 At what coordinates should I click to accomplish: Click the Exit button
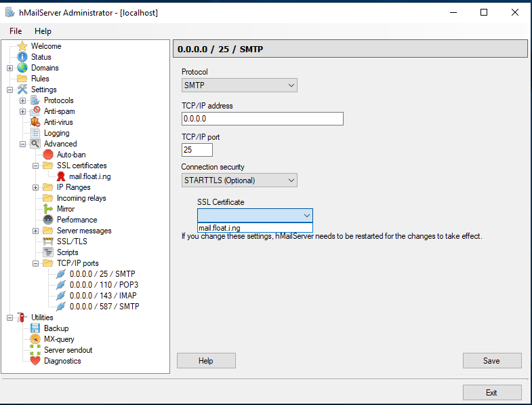492,392
